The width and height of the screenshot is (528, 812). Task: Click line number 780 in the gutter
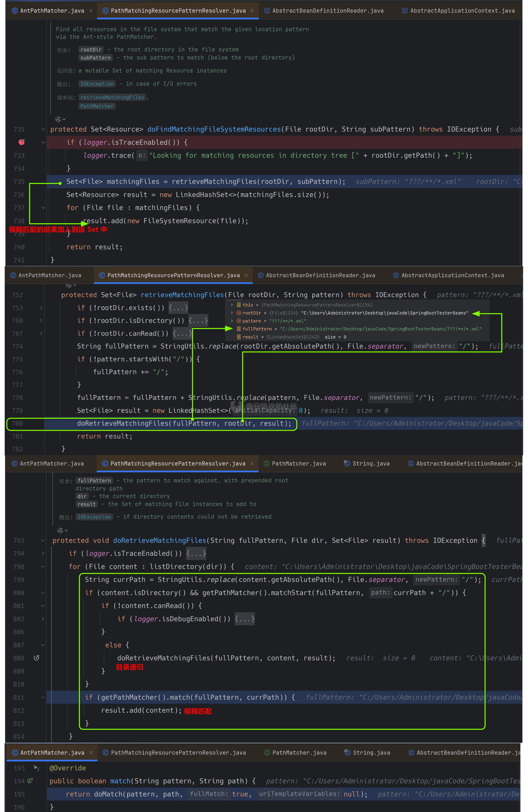pyautogui.click(x=17, y=423)
